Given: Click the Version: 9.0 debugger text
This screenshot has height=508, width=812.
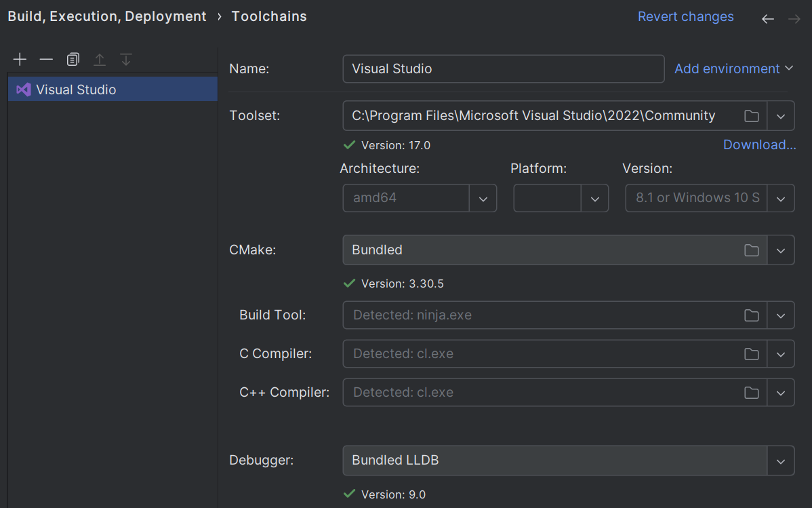Looking at the screenshot, I should [393, 494].
